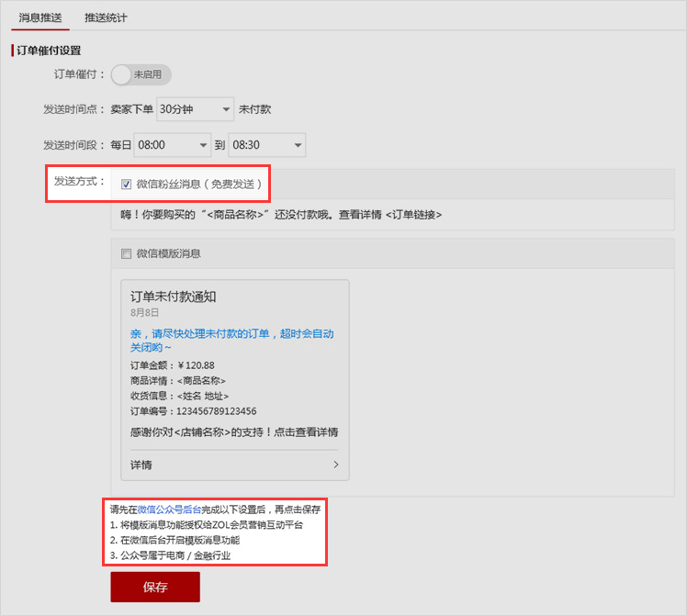Screen dimensions: 687x616
Task: Click the 收货信息：<姓名 地址> line
Action: [x=179, y=397]
